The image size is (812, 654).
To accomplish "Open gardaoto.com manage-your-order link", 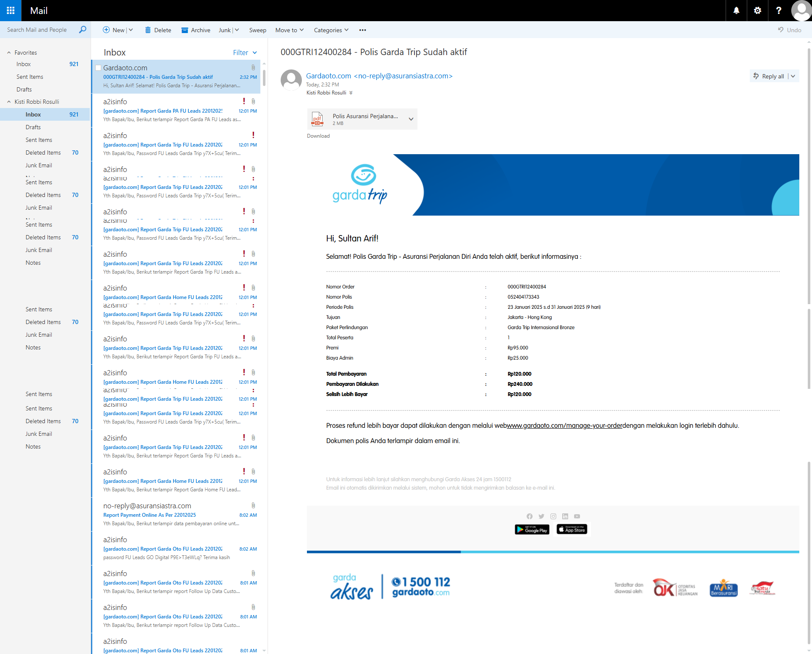I will (x=564, y=426).
